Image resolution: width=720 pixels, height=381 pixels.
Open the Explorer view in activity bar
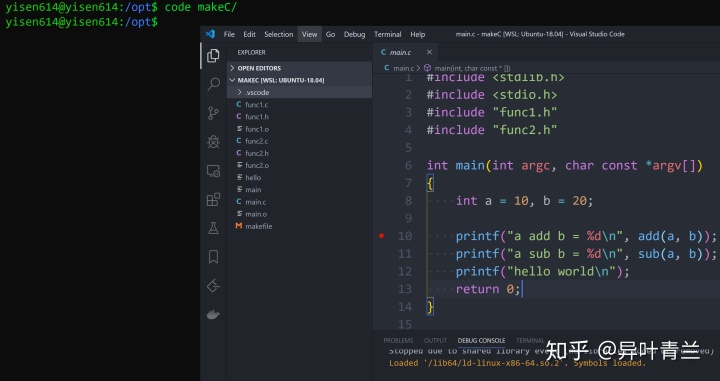point(213,56)
